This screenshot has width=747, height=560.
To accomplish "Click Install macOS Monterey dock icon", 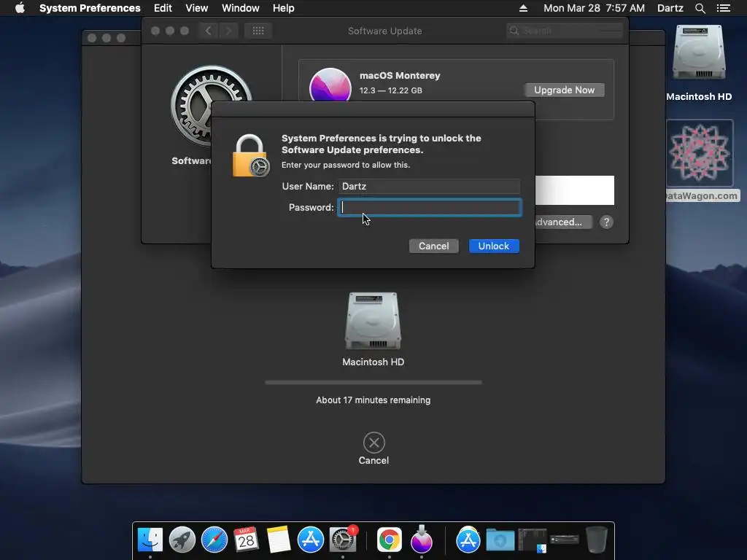I will [422, 540].
